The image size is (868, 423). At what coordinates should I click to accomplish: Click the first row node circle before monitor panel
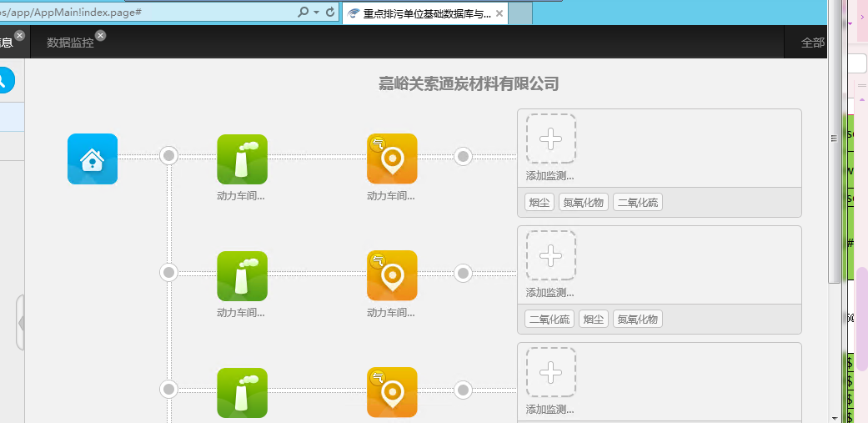[463, 156]
